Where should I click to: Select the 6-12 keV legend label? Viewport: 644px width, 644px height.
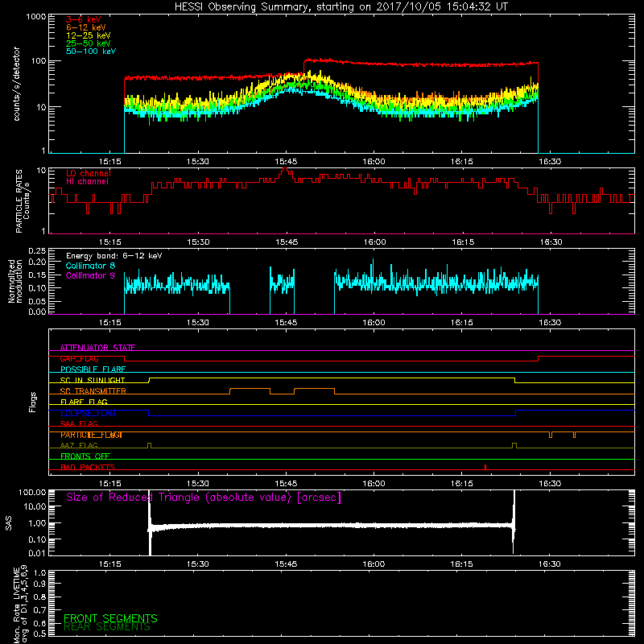85,27
